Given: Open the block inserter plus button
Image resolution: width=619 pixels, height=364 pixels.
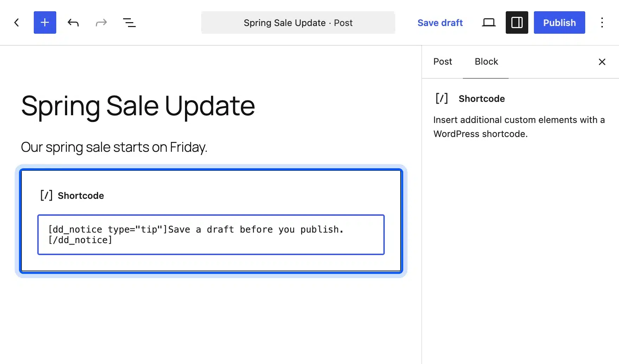Looking at the screenshot, I should [x=45, y=22].
